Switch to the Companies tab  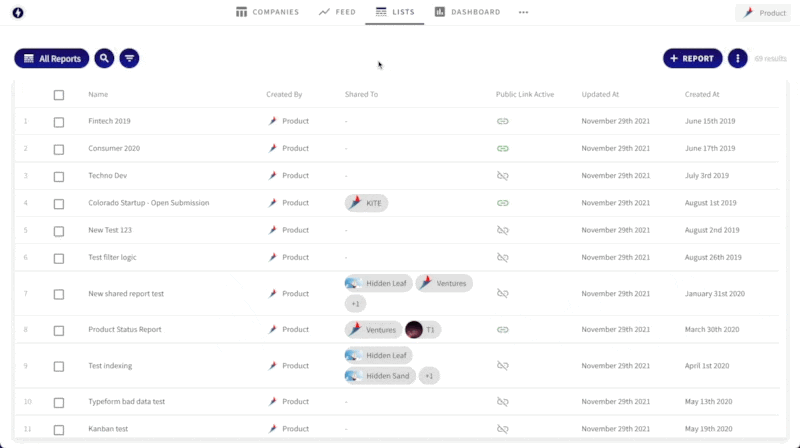pyautogui.click(x=267, y=12)
